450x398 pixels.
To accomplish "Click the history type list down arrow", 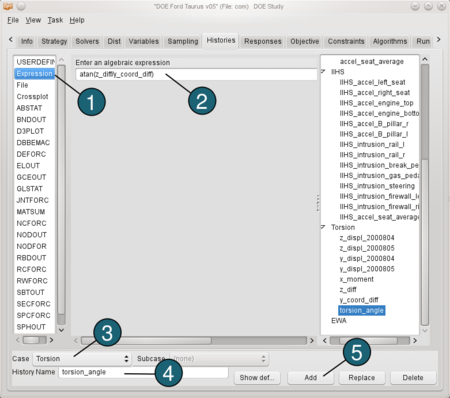I will [x=61, y=330].
